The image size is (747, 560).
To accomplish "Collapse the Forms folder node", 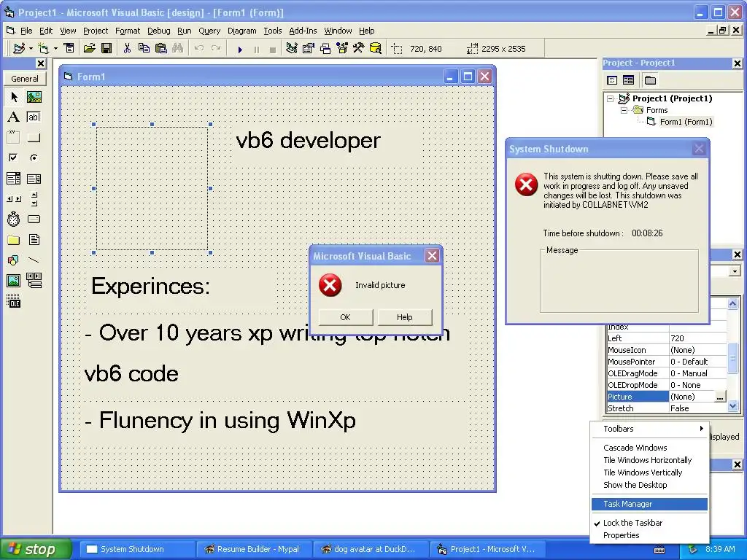I will pyautogui.click(x=624, y=110).
